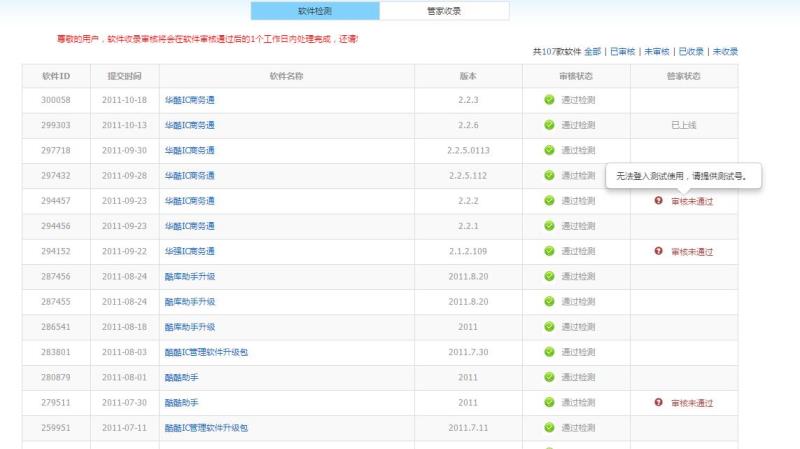800x449 pixels.
Task: Click 审核未通过 status in row 279511
Action: click(x=692, y=403)
